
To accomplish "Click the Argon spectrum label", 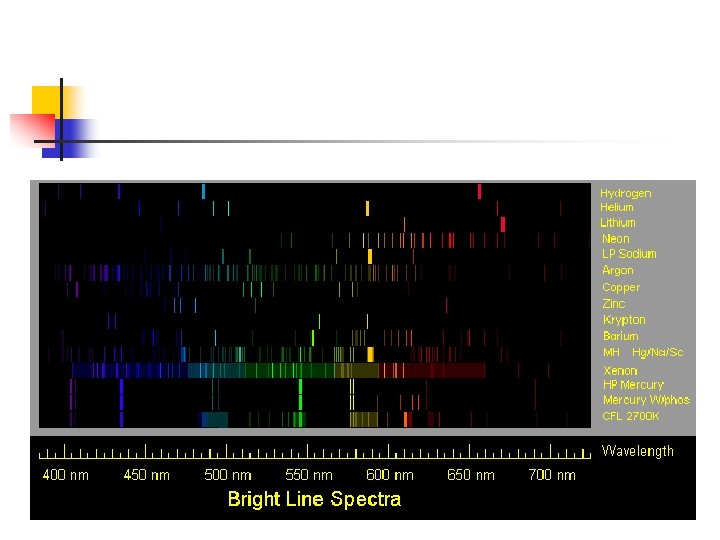I will (618, 270).
